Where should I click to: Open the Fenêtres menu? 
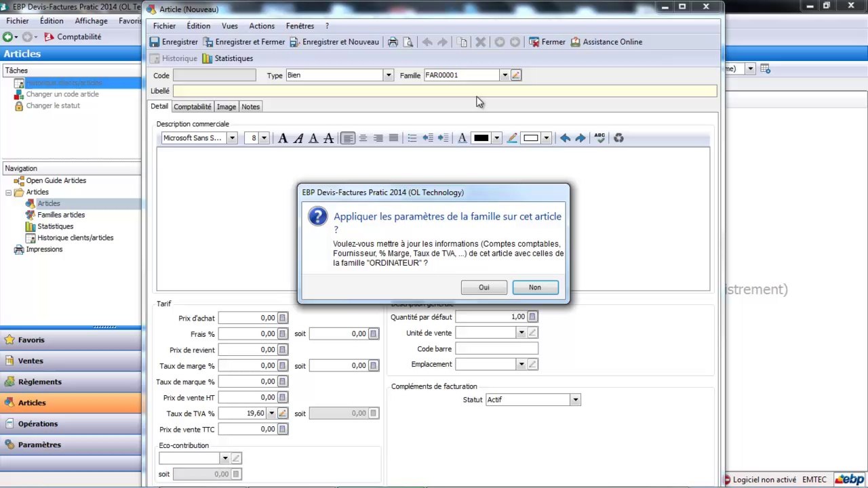[300, 26]
